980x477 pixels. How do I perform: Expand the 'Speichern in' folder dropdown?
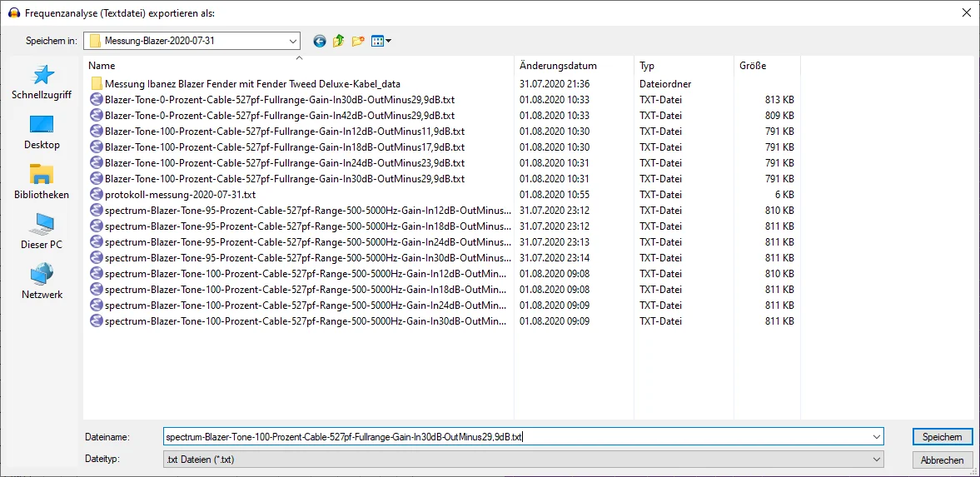click(292, 41)
